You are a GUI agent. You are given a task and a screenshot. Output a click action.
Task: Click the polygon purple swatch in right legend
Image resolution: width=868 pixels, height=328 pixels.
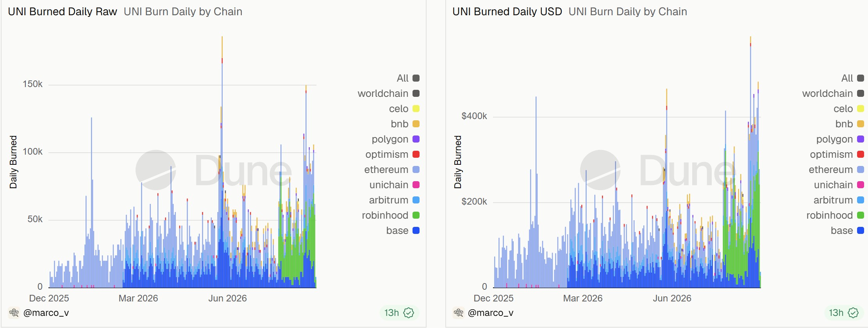861,139
